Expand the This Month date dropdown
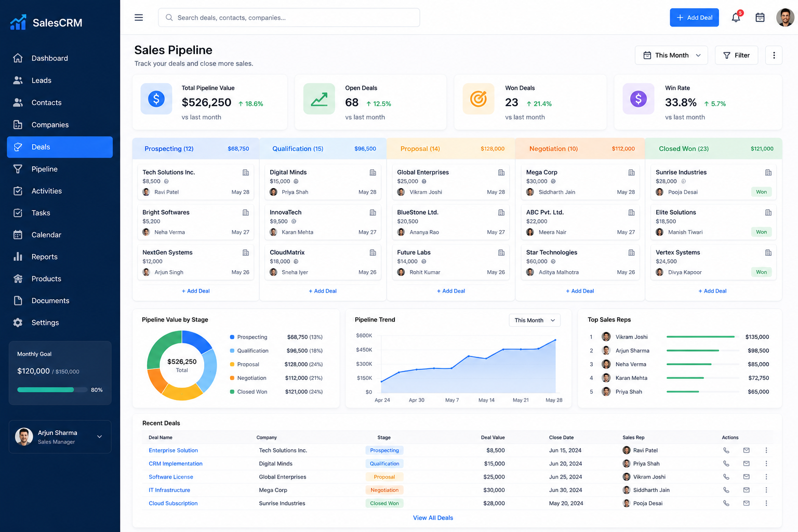798x532 pixels. [x=671, y=55]
